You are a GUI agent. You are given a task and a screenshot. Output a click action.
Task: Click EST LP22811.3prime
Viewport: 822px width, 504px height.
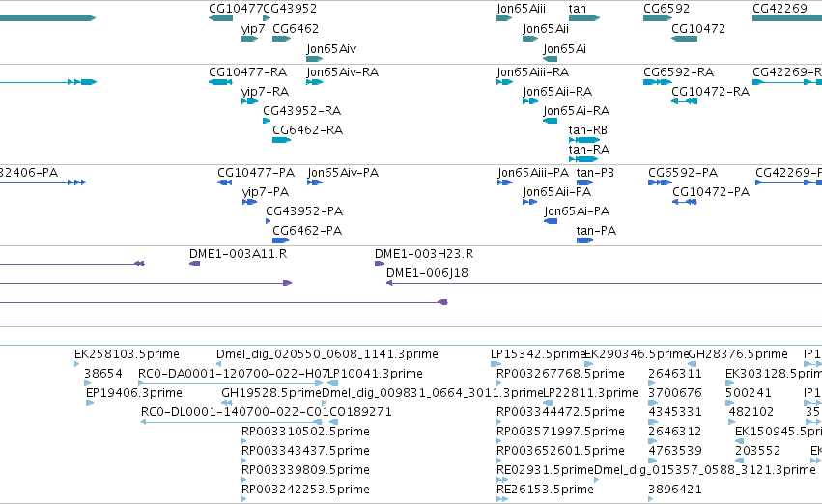pyautogui.click(x=590, y=394)
